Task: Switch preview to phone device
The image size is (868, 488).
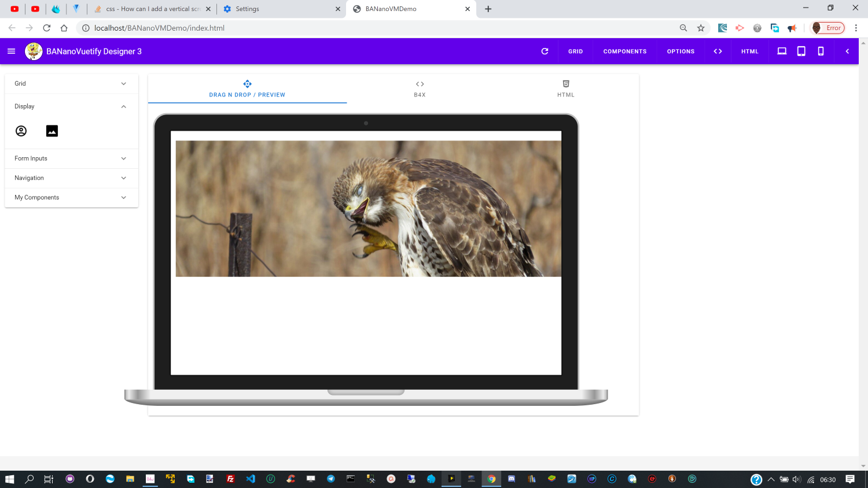Action: [x=821, y=51]
